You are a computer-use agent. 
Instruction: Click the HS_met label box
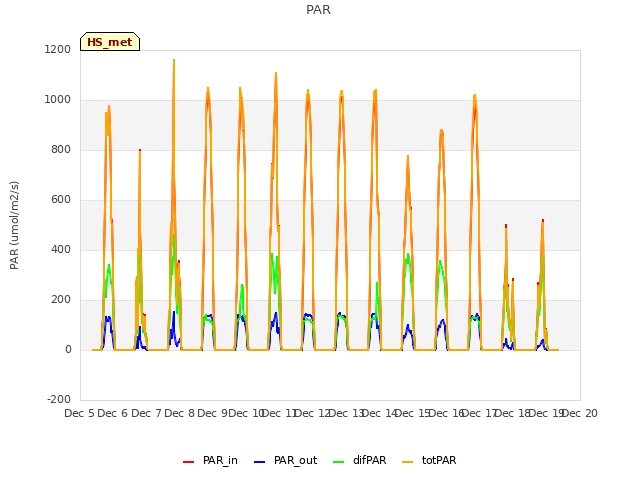point(110,42)
